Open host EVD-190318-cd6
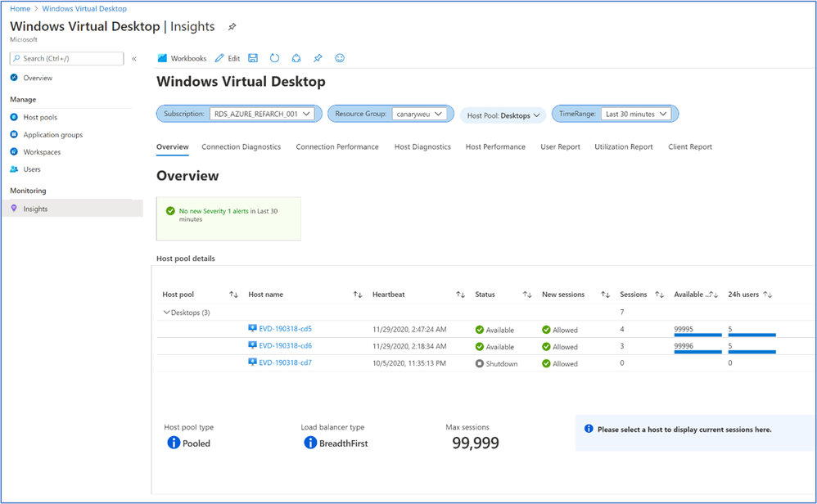 point(286,346)
